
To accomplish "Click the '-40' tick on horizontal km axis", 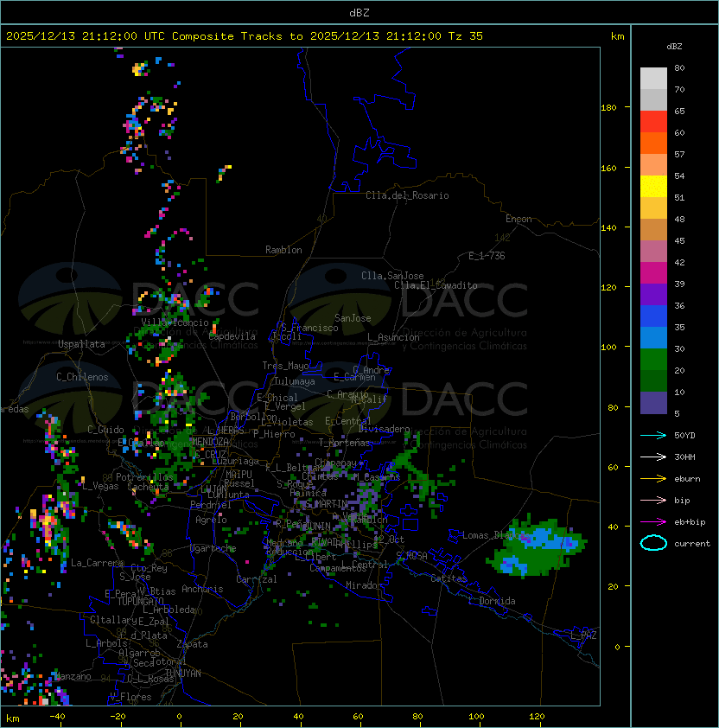I will click(x=57, y=717).
